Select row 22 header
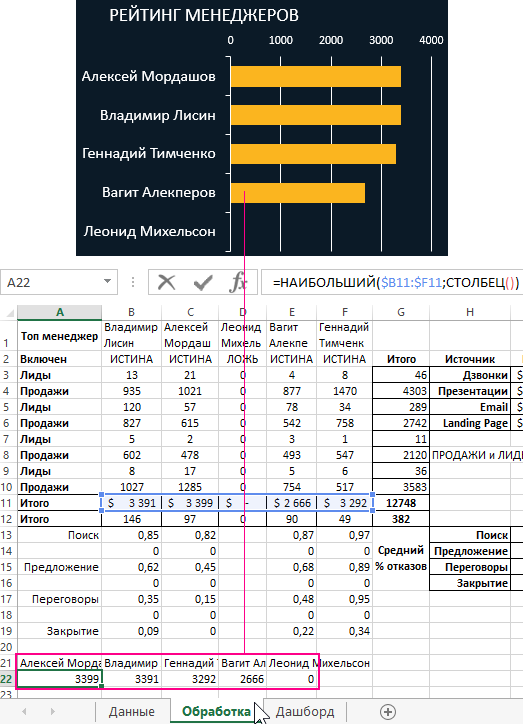523x724 pixels. point(8,679)
